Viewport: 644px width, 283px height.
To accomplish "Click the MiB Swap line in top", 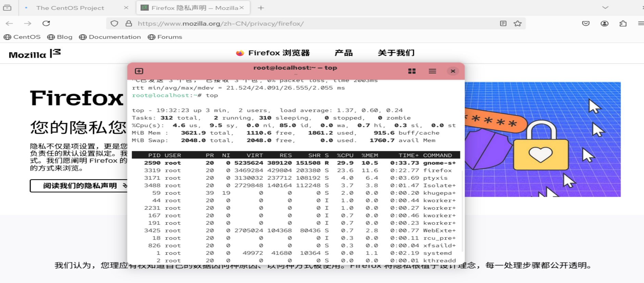I will [x=284, y=140].
